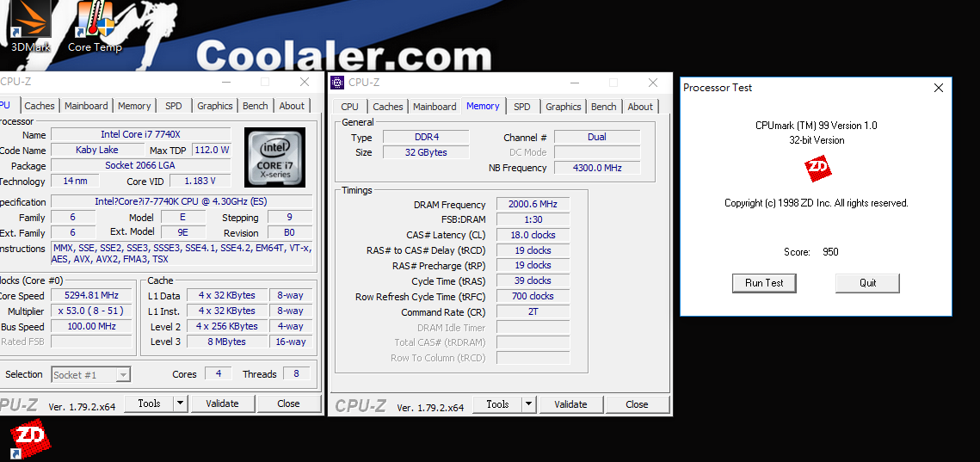Viewport: 980px width, 462px height.
Task: Close the Processor Test window with X
Action: point(938,88)
